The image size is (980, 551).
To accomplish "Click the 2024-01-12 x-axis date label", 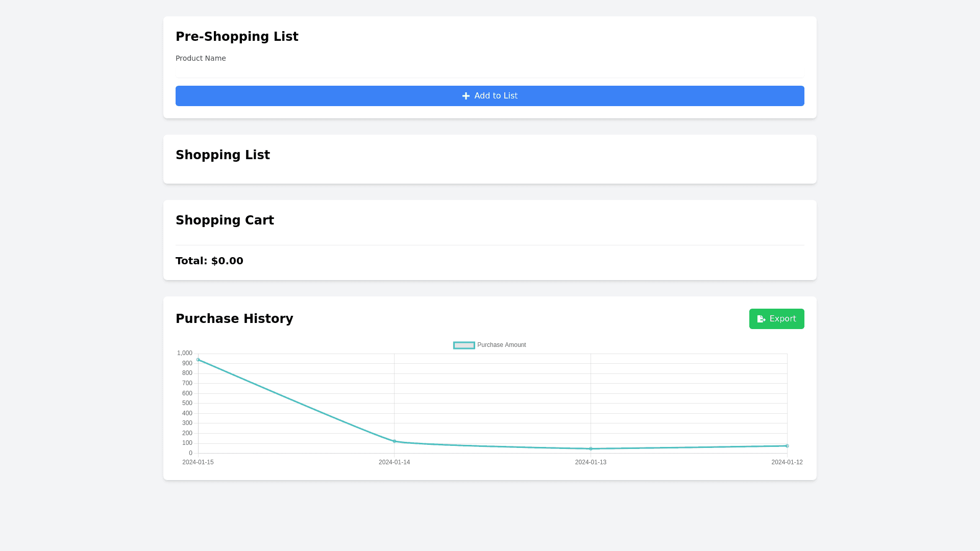I will (x=787, y=462).
